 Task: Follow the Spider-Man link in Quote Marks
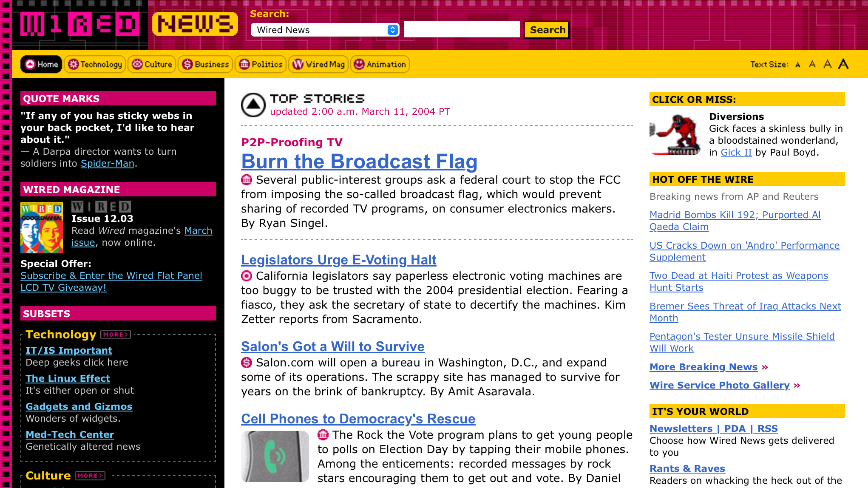click(108, 163)
